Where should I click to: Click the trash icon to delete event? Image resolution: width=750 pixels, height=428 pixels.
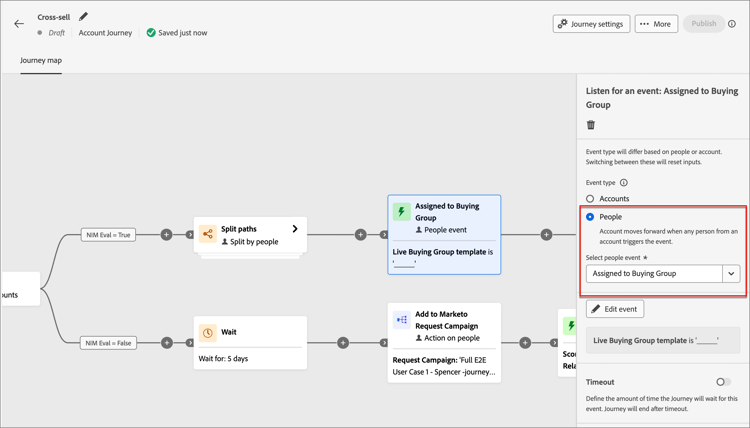pyautogui.click(x=591, y=125)
